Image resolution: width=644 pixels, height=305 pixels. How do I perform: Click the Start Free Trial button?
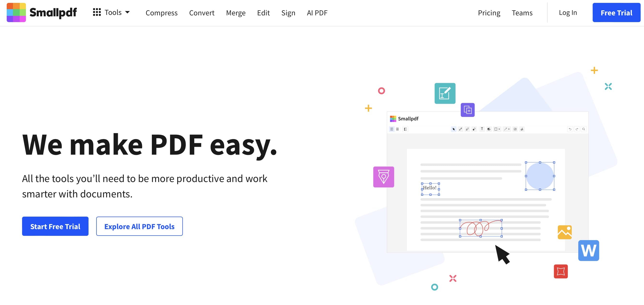pyautogui.click(x=55, y=226)
